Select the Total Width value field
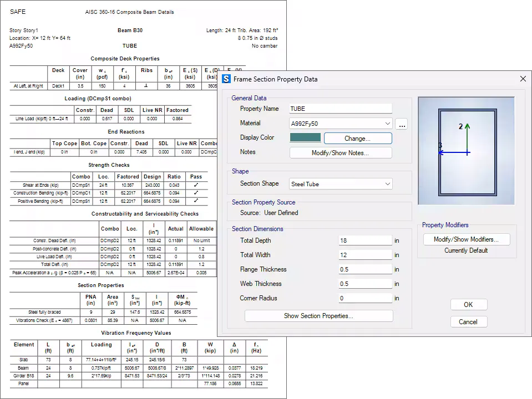Image resolution: width=532 pixels, height=399 pixels. tap(365, 255)
